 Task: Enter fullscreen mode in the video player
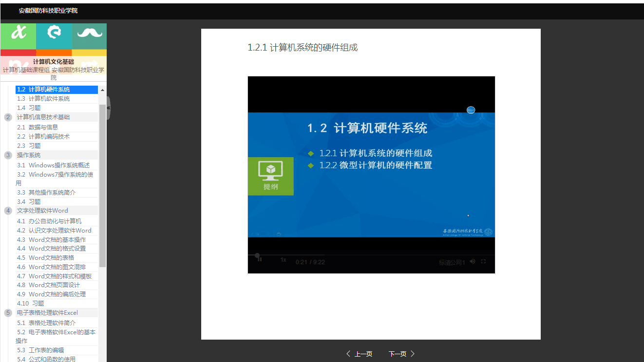click(x=483, y=261)
